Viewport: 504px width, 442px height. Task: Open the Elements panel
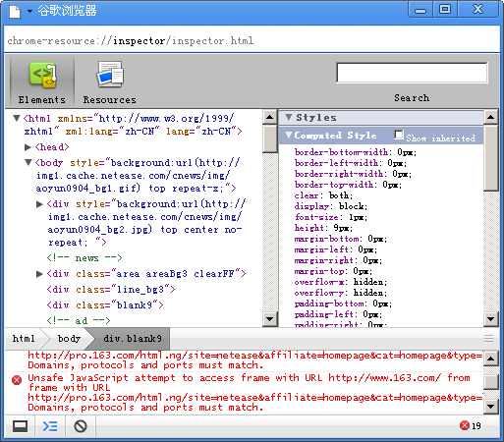click(42, 82)
